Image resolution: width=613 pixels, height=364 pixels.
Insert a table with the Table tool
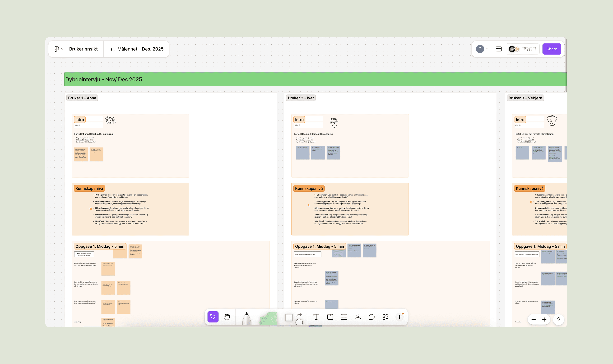[x=344, y=317]
